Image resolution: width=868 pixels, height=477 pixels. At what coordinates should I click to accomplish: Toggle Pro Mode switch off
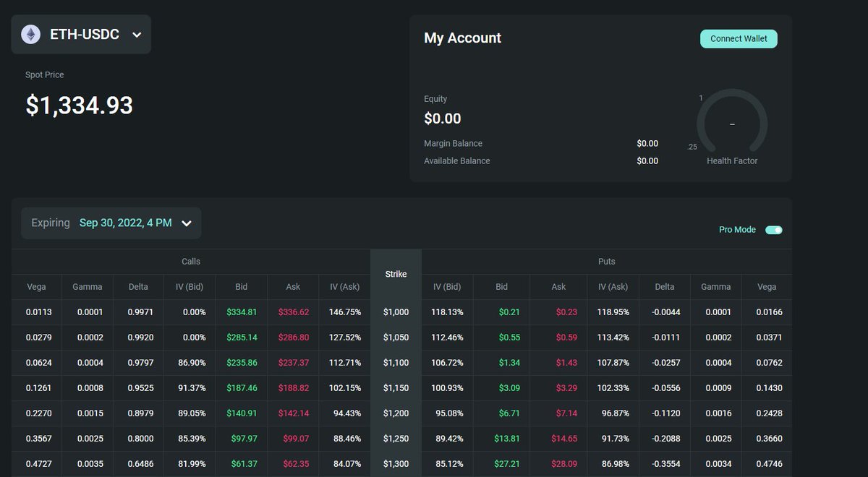pyautogui.click(x=774, y=230)
